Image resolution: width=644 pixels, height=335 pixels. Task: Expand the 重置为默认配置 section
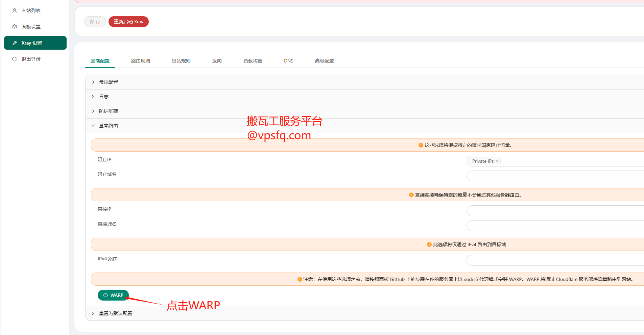point(115,313)
